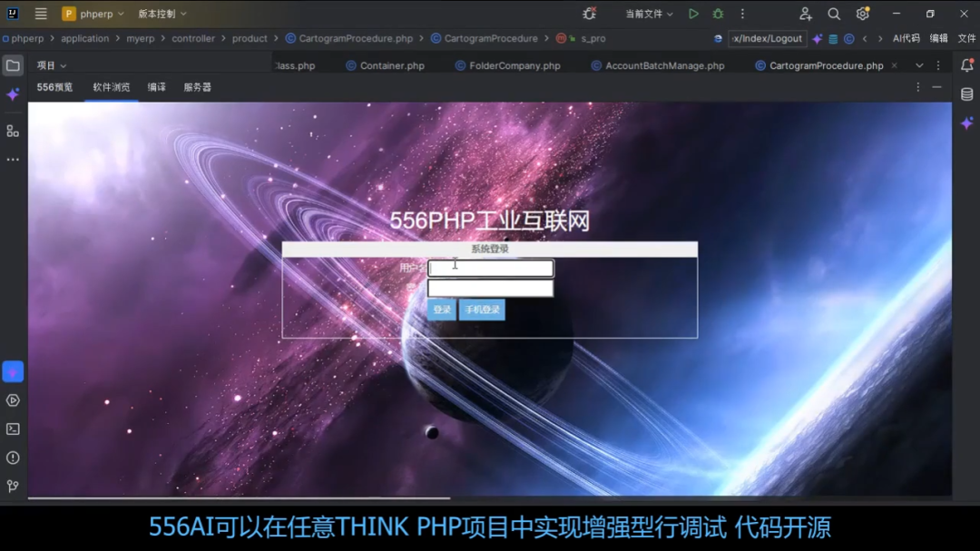Open left sidebar AI sparkle tool
Viewport: 980px width, 551px height.
click(x=13, y=94)
